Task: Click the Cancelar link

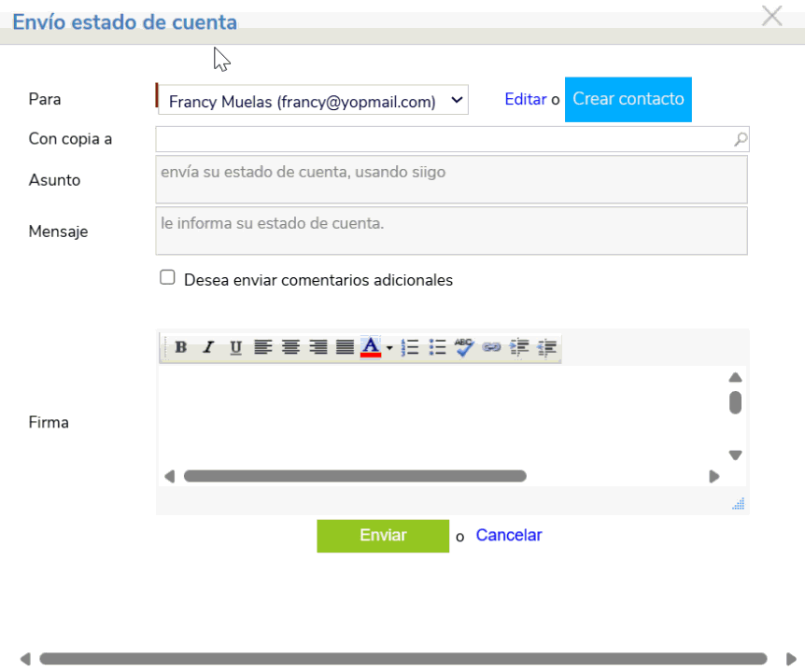Action: pos(508,535)
